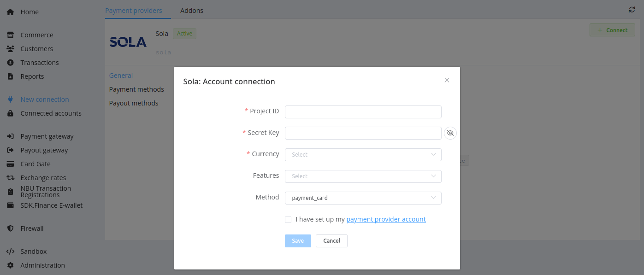Follow the payment provider account link
The height and width of the screenshot is (275, 644).
point(386,219)
